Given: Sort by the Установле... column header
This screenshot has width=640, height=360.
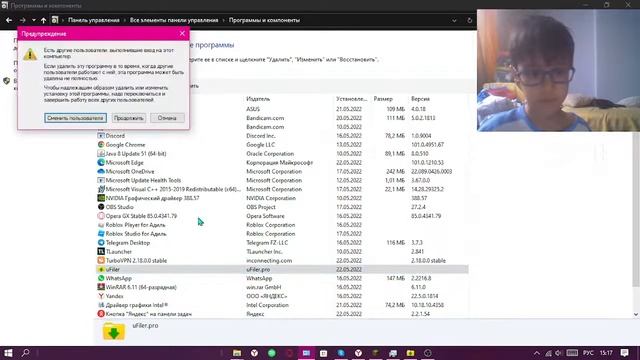Looking at the screenshot, I should (351, 99).
